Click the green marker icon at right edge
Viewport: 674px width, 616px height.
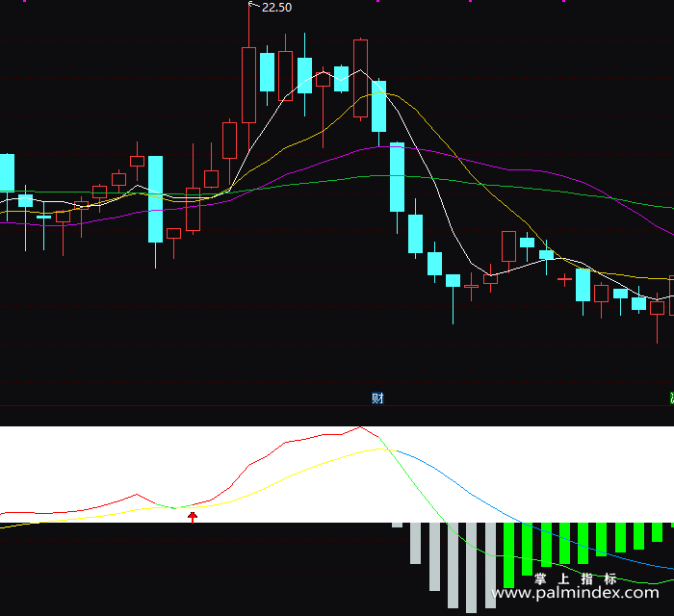[x=672, y=398]
